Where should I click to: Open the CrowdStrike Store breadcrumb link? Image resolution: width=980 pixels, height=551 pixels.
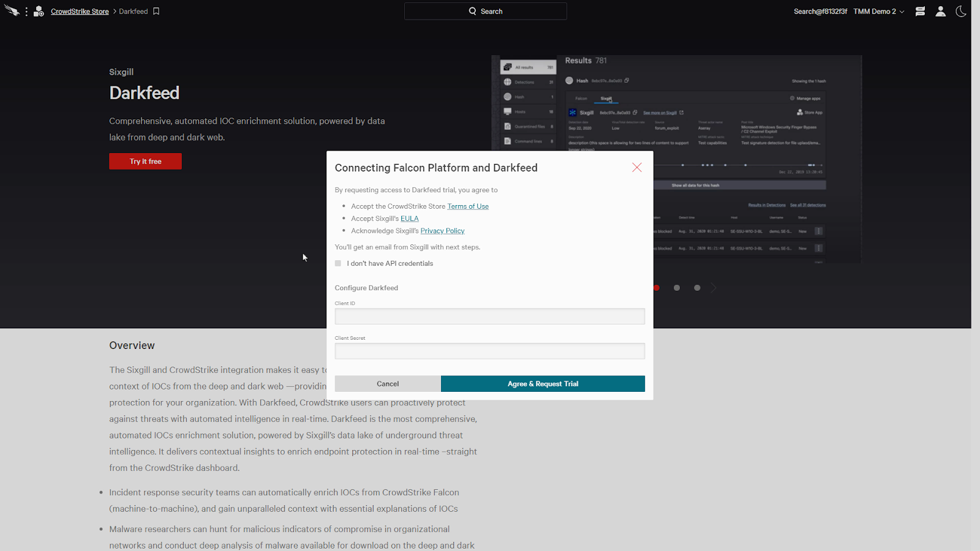80,11
